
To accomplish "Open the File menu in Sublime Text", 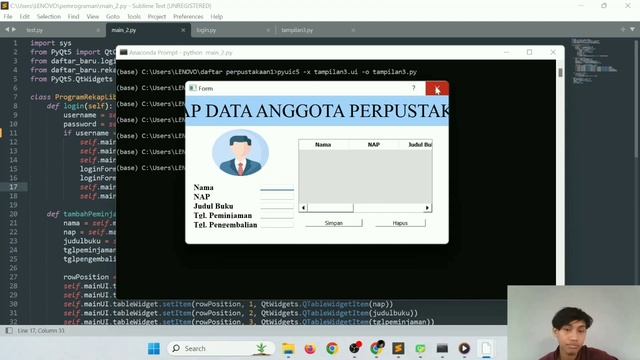I will (x=8, y=16).
